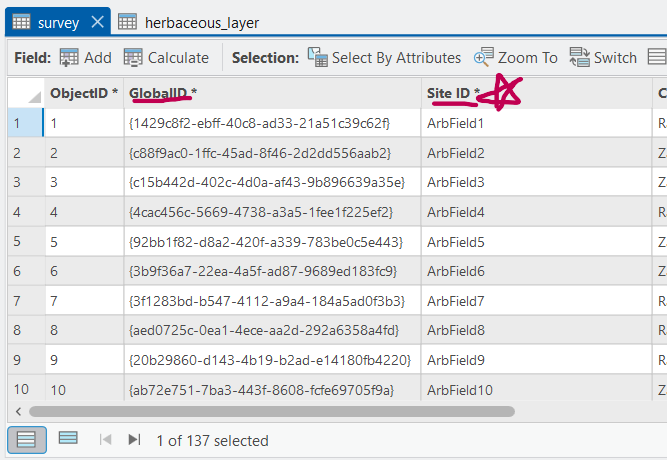667x460 pixels.
Task: Click the select-all corner cell
Action: 21,93
